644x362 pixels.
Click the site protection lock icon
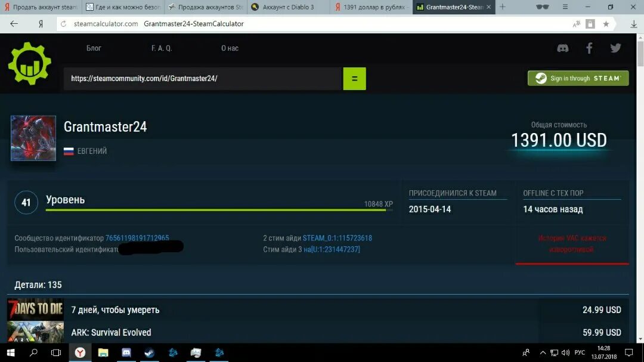pos(590,24)
